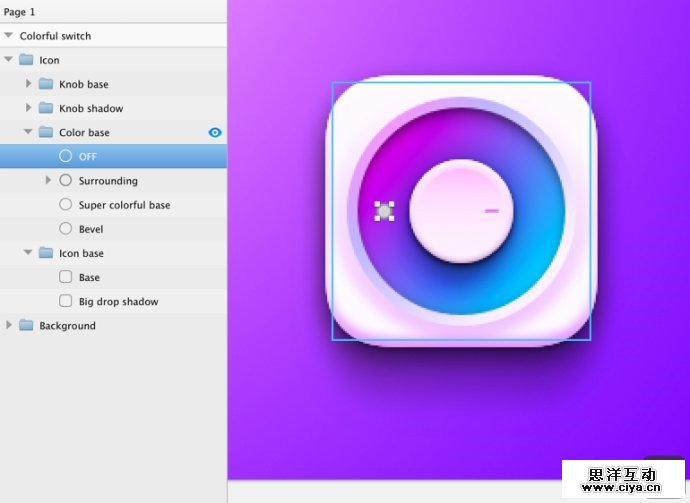Image resolution: width=690 pixels, height=503 pixels.
Task: Click the Knob base folder icon
Action: pyautogui.click(x=46, y=84)
